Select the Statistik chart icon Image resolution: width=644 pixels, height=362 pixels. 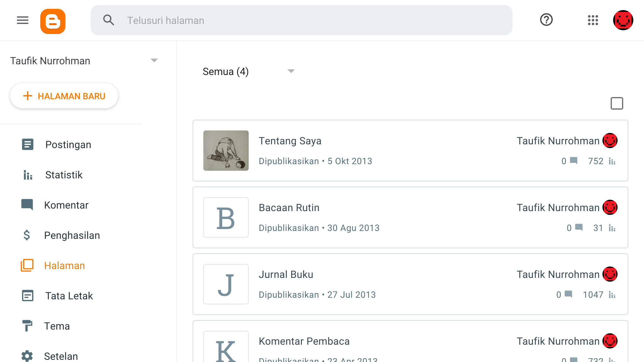[27, 175]
